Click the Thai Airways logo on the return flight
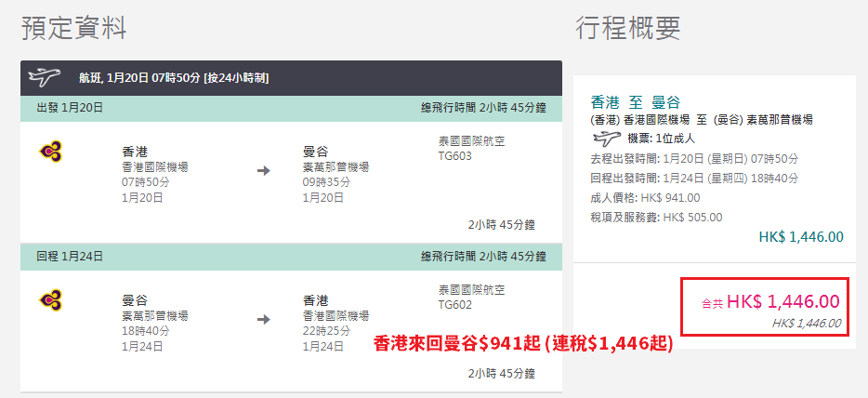 coord(51,300)
